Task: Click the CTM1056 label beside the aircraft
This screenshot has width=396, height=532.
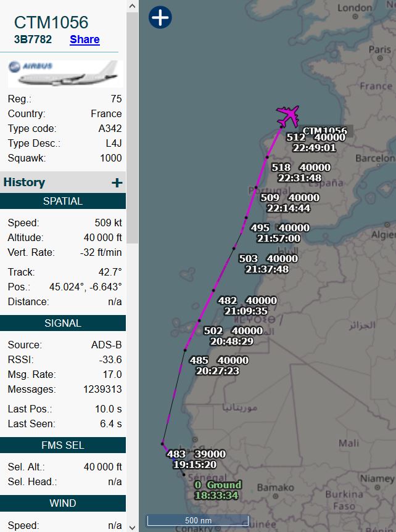Action: pyautogui.click(x=325, y=131)
